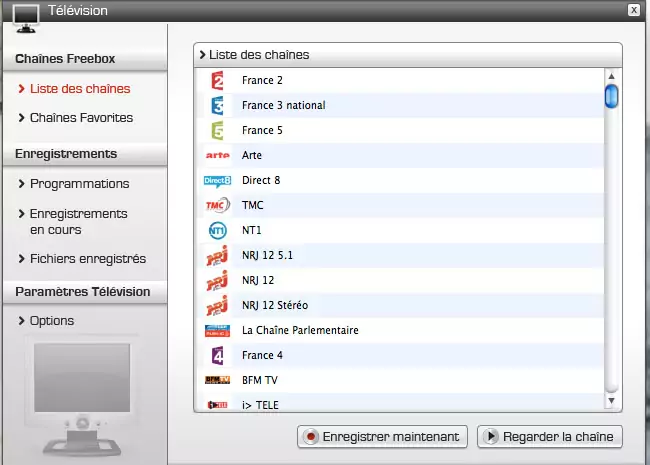The height and width of the screenshot is (465, 650).
Task: Select the France 3 national logo icon
Action: coord(217,105)
